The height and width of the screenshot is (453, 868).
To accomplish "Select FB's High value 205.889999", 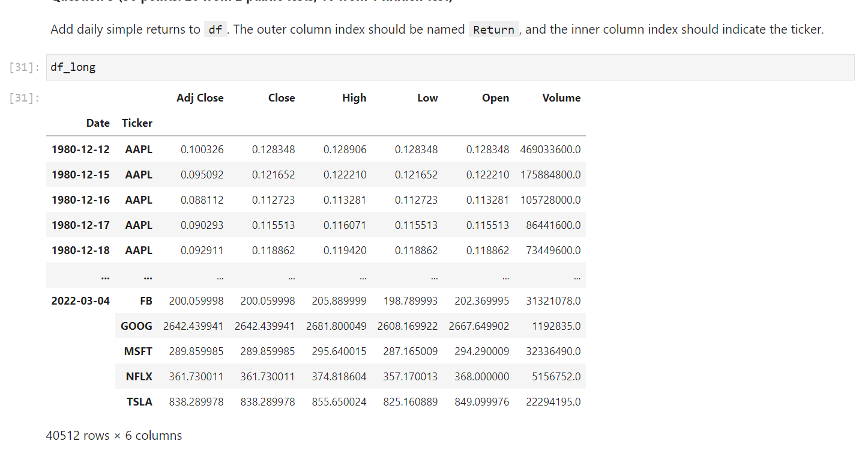I will click(x=339, y=301).
